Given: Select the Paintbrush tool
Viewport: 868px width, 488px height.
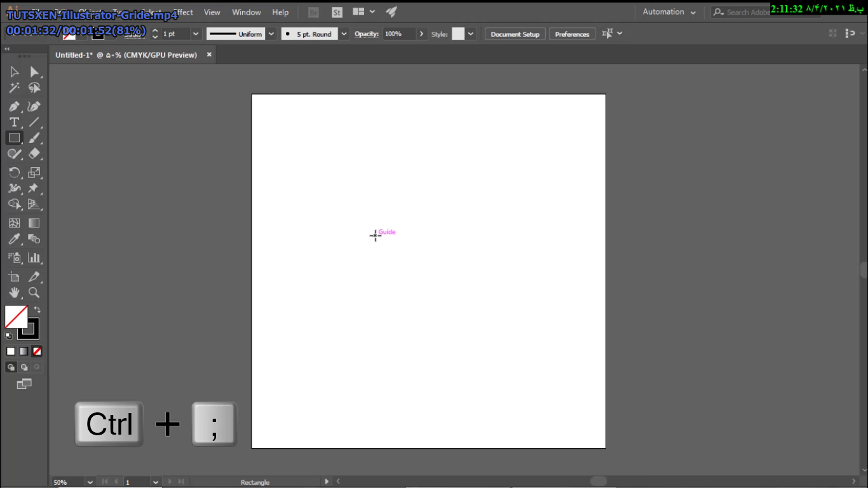Looking at the screenshot, I should (34, 138).
